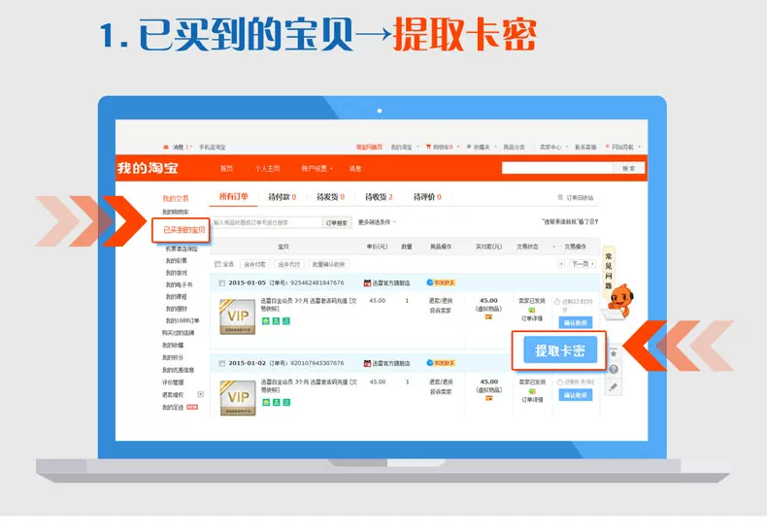Screen dimensions: 767x532
Task: Expand the 账户设置 dropdown menu
Action: click(317, 168)
